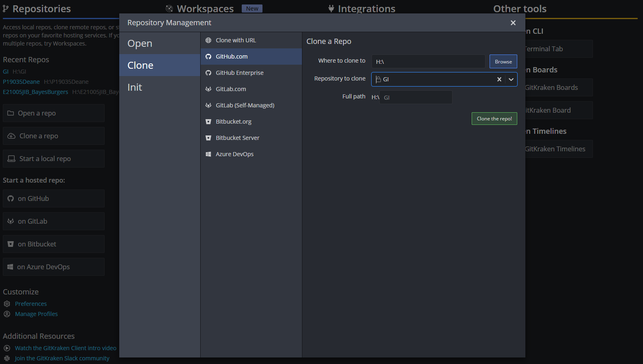The width and height of the screenshot is (643, 364).
Task: Click the Clone the repo! button
Action: click(x=494, y=119)
